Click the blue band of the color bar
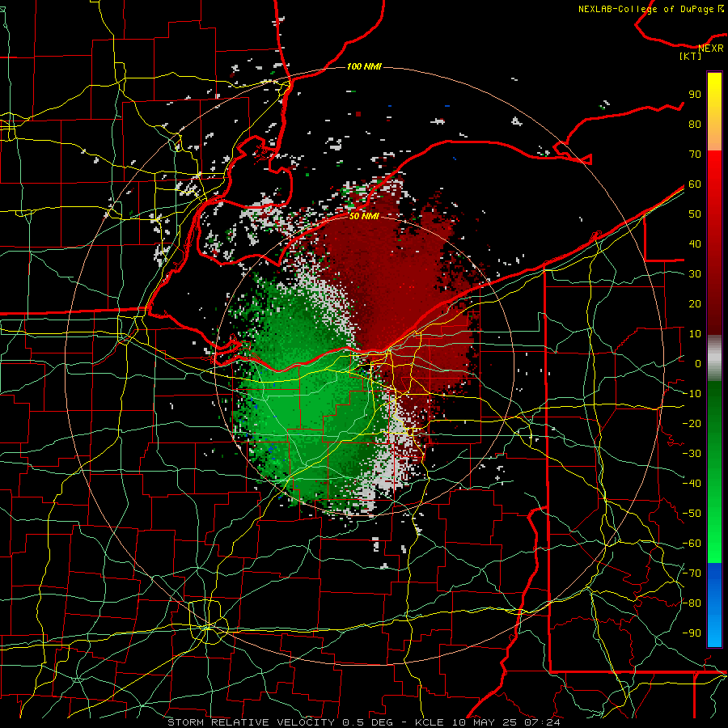The height and width of the screenshot is (728, 728). coord(714,605)
